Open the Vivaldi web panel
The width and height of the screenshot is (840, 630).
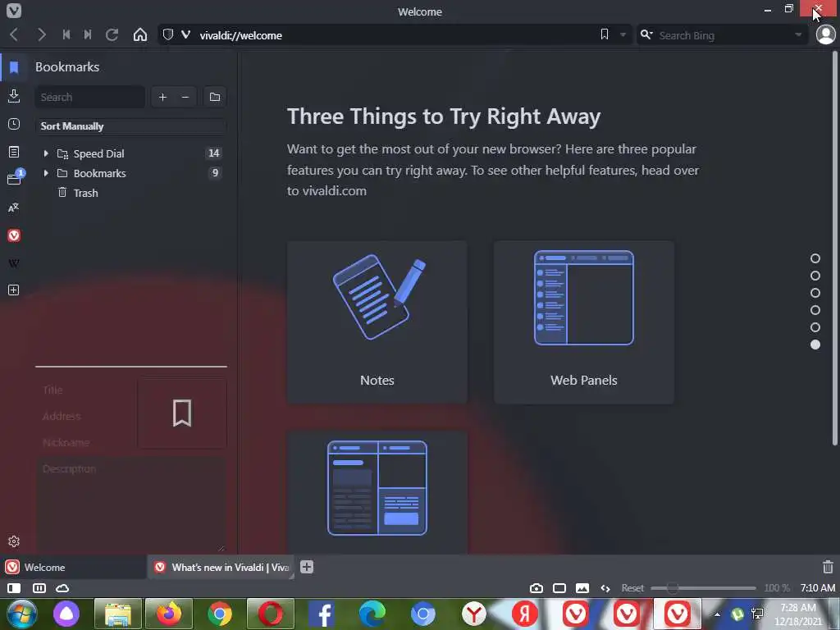click(14, 235)
